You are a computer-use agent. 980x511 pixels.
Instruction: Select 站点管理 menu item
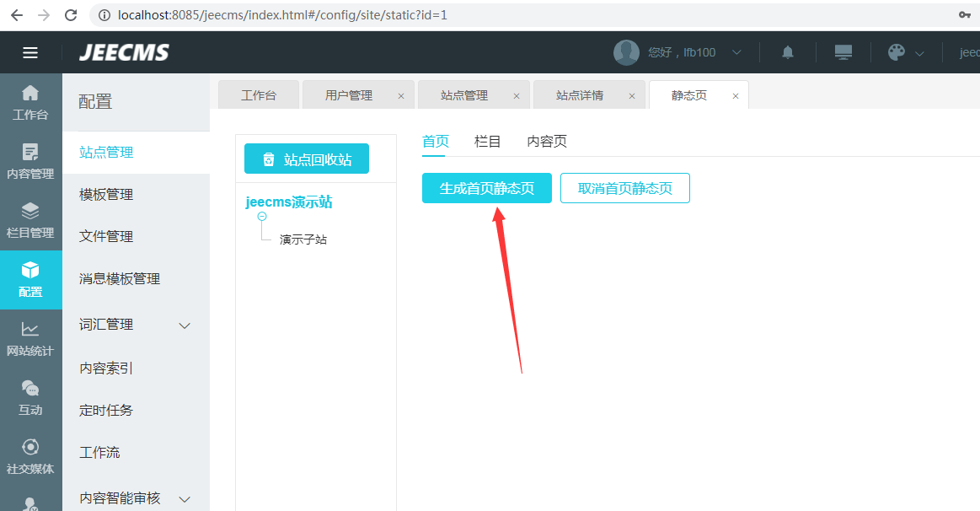(137, 152)
